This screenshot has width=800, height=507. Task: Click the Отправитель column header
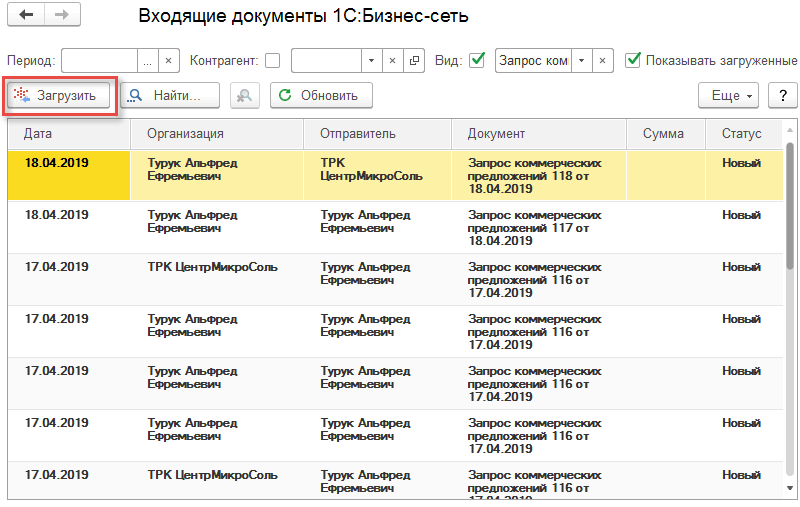tap(377, 134)
